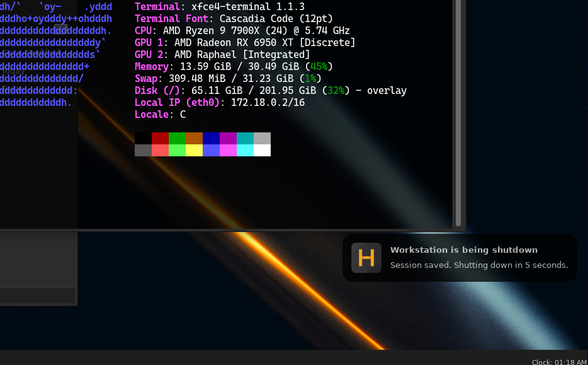Click the 'Local IP (eth0): 172.18.0.2/16' line
588x365 pixels.
(220, 103)
